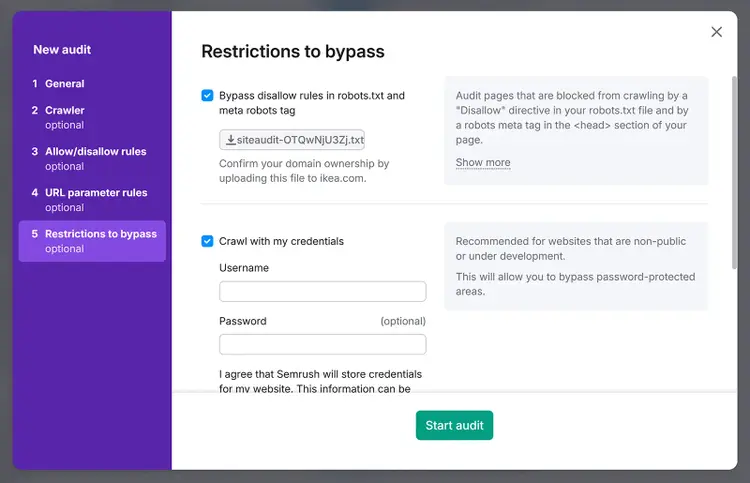Click download icon beside the siteaudit txt file
Image resolution: width=750 pixels, height=483 pixels.
point(231,140)
